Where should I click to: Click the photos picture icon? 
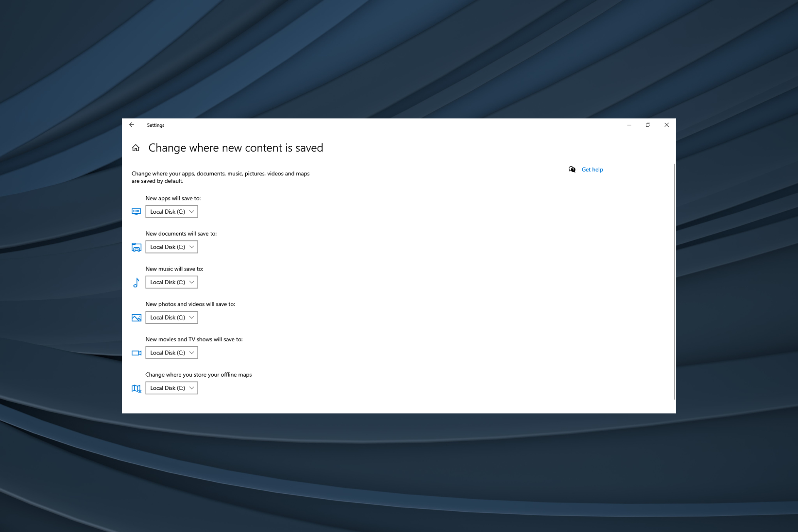[x=136, y=318]
